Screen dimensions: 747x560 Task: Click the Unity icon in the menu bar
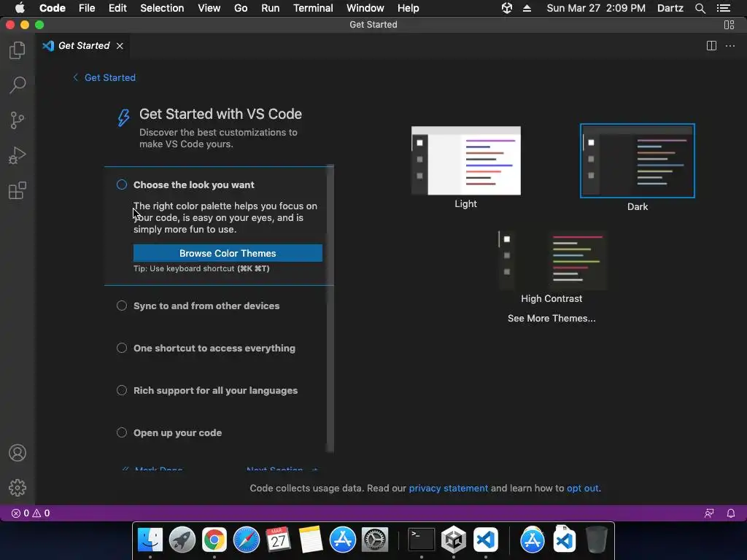click(x=507, y=8)
